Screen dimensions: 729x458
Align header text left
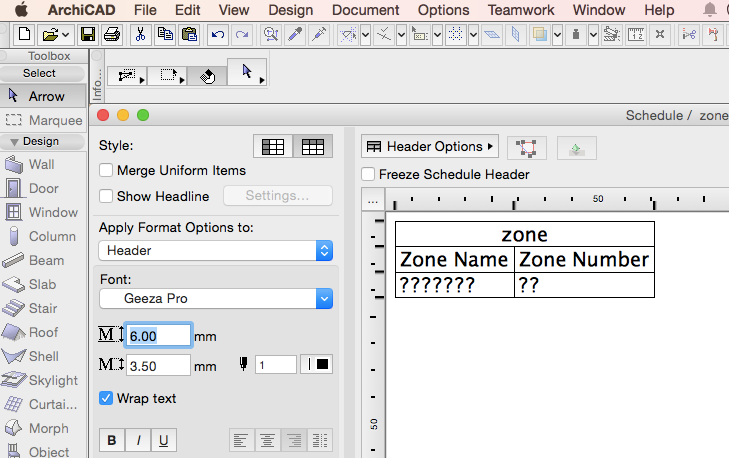pyautogui.click(x=240, y=440)
